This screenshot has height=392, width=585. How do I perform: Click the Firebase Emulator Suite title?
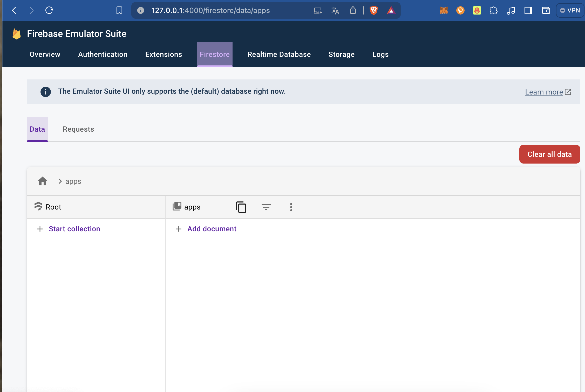click(x=77, y=34)
